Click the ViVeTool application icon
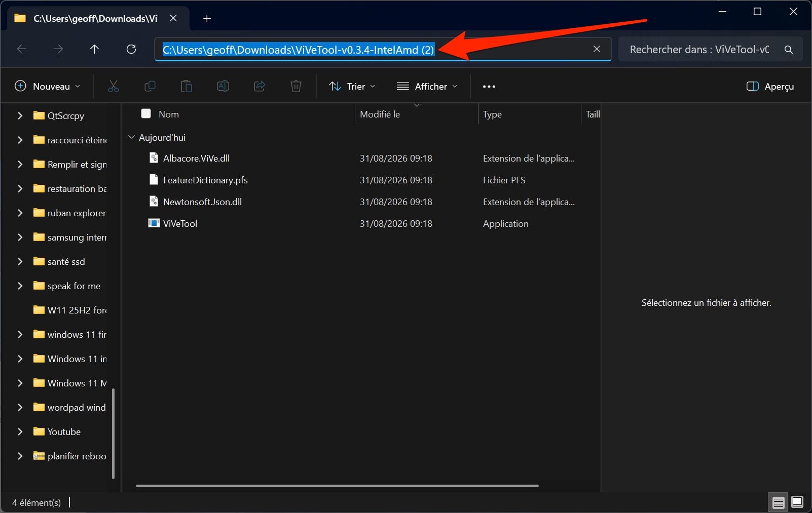Screen dimensions: 812x513 point(154,223)
